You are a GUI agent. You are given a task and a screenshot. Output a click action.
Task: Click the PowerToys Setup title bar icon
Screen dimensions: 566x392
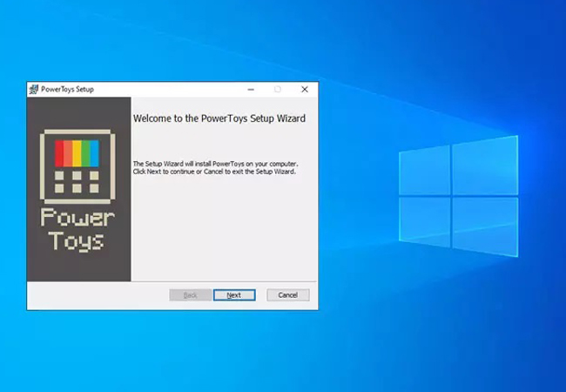click(34, 89)
